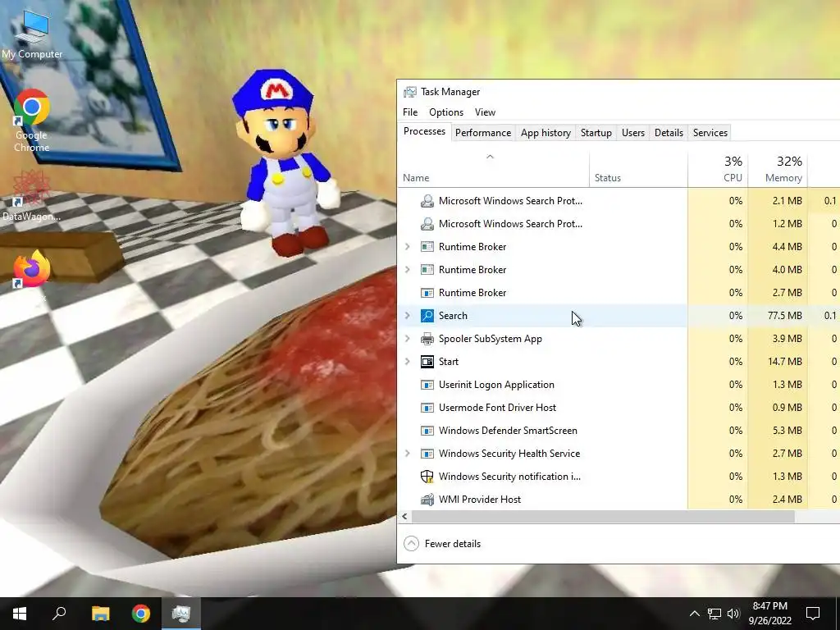Screen dimensions: 840x630
Task: Open the volume speaker tray icon
Action: (733, 614)
